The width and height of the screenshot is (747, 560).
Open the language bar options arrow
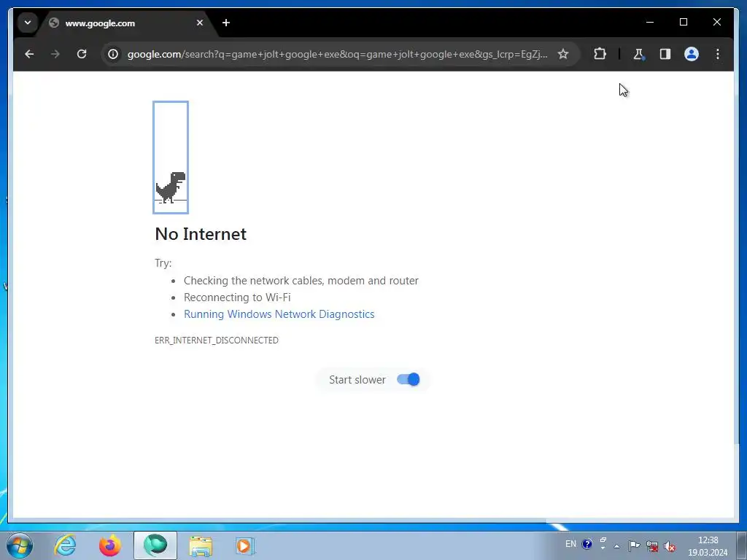603,548
